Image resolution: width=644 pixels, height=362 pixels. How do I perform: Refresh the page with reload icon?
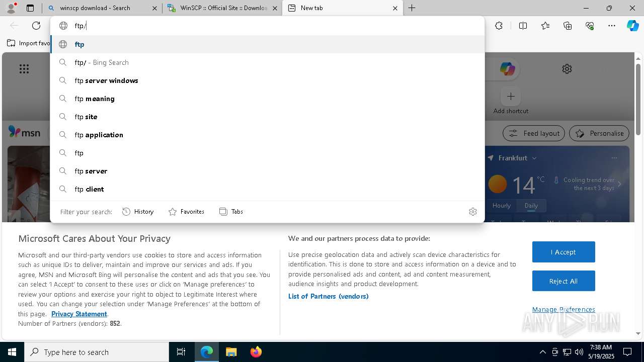pos(36,26)
